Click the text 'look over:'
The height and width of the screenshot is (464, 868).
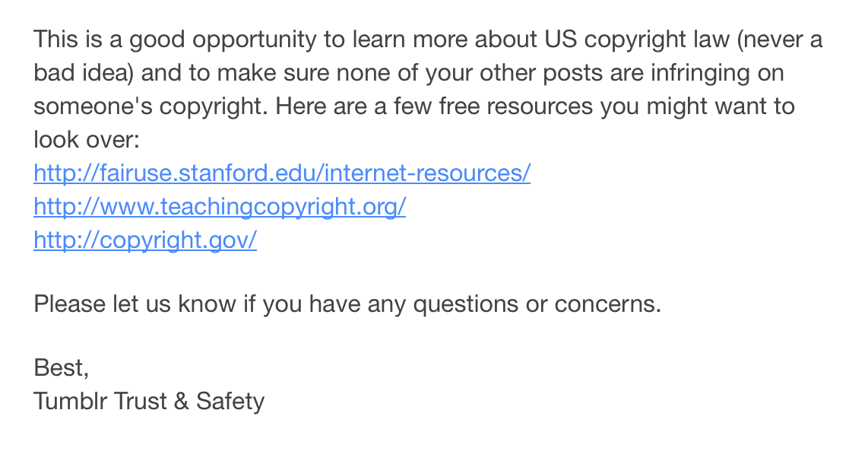click(87, 139)
